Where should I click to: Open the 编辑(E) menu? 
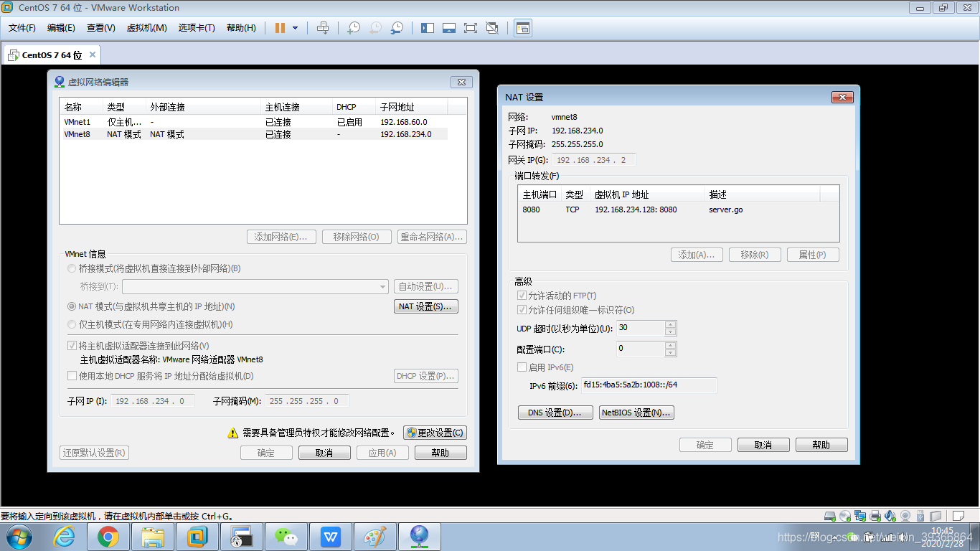pos(61,28)
